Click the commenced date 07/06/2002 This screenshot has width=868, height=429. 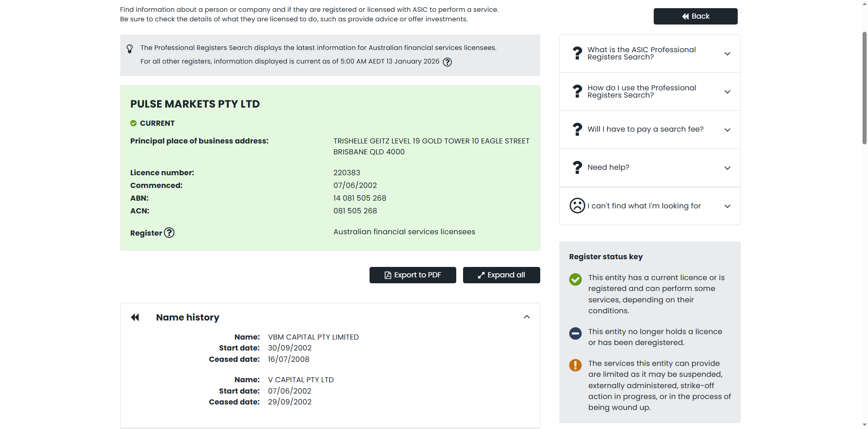pyautogui.click(x=355, y=186)
